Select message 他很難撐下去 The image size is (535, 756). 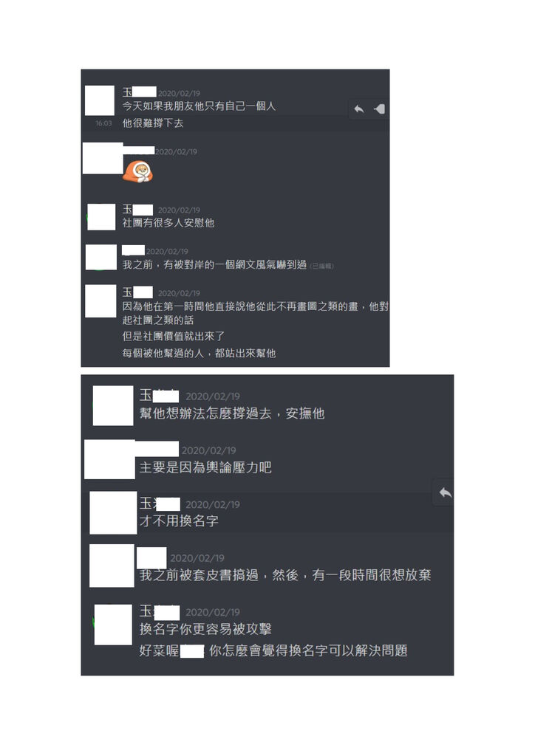(x=153, y=123)
